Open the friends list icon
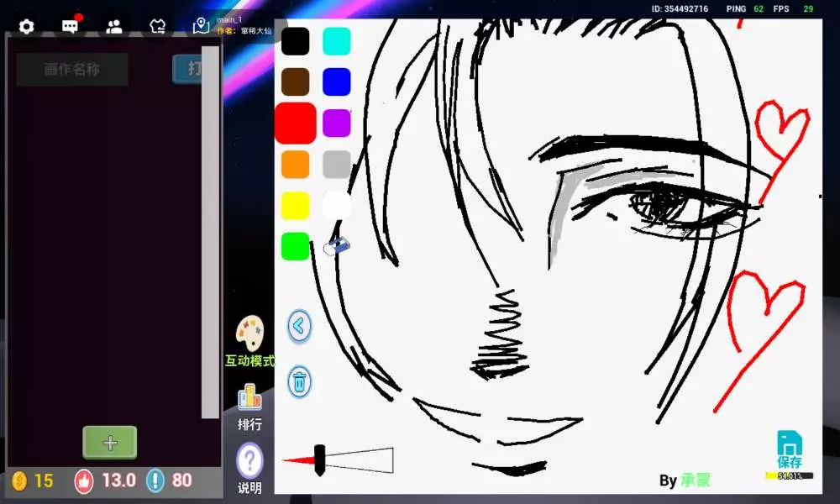The image size is (840, 504). 114,26
